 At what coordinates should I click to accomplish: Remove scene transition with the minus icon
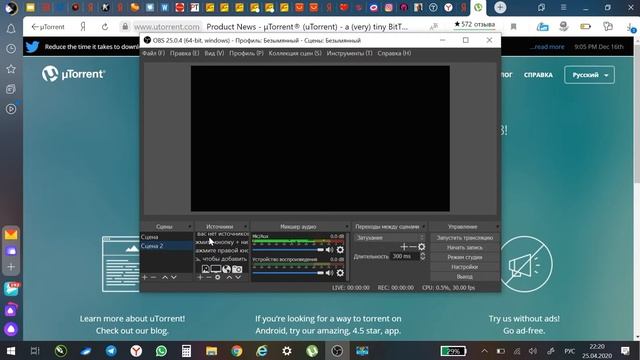pos(413,247)
